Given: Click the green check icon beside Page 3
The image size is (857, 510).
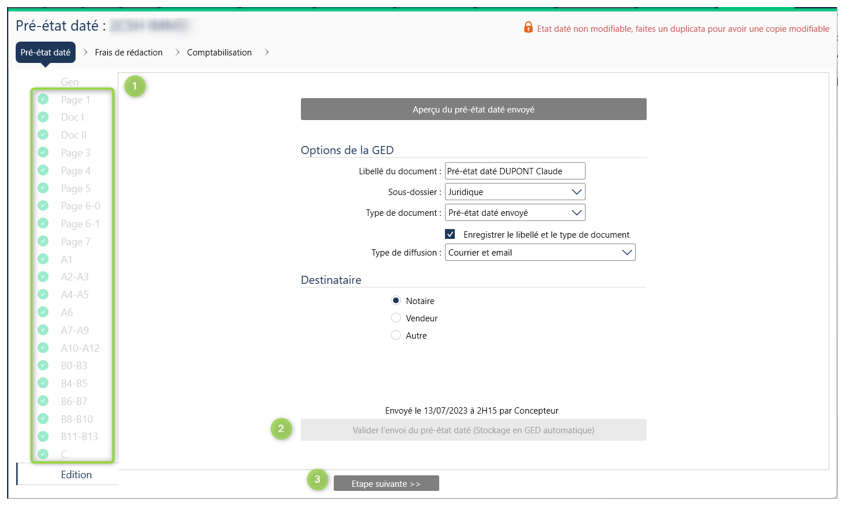Looking at the screenshot, I should coord(43,153).
